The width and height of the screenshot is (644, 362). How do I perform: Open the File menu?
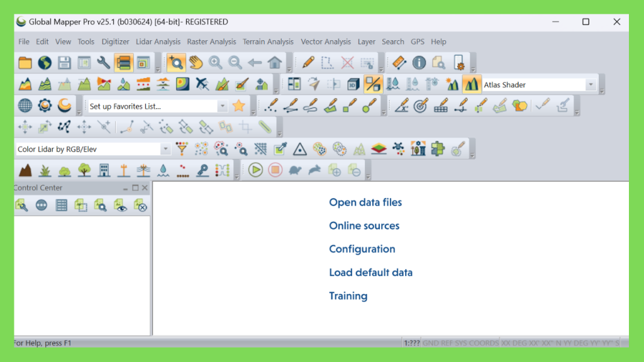point(24,41)
